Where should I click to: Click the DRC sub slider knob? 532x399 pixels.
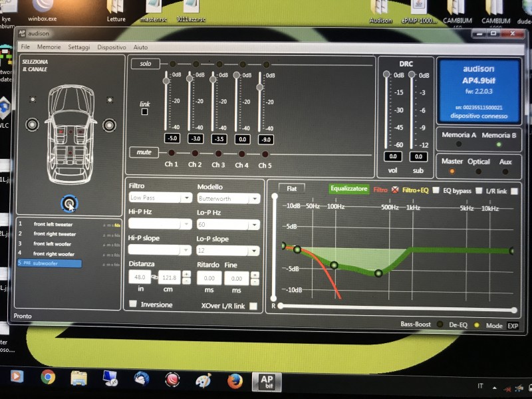412,74
